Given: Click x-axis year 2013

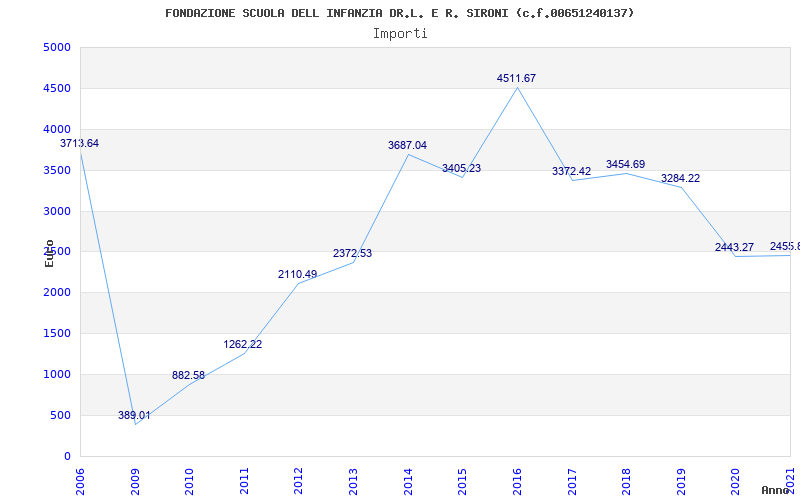Looking at the screenshot, I should tap(353, 482).
